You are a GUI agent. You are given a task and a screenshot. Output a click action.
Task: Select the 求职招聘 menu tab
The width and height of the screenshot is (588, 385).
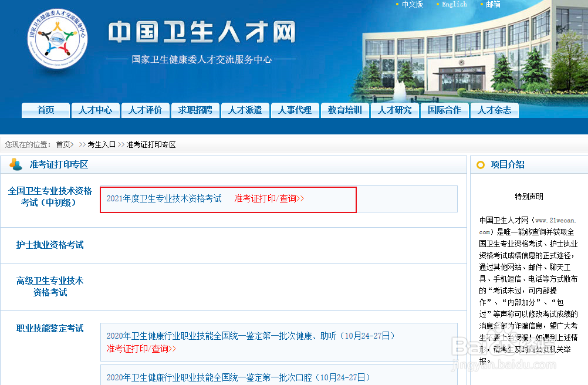[x=195, y=110]
